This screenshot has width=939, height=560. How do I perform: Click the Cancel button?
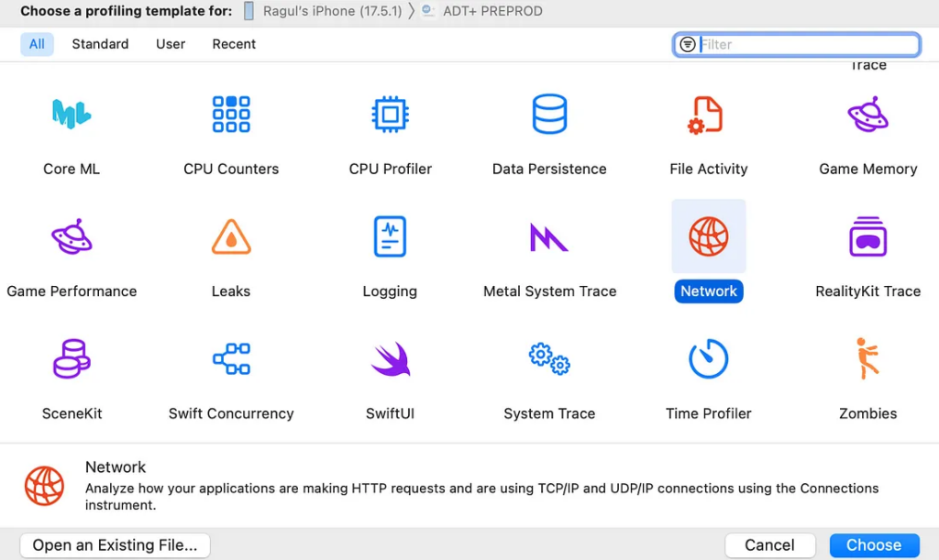(x=769, y=545)
